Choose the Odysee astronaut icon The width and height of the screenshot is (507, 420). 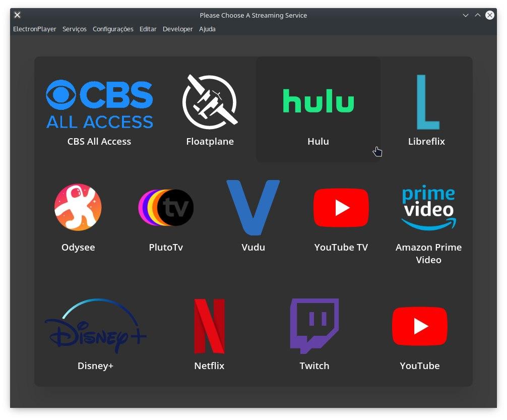coord(78,207)
